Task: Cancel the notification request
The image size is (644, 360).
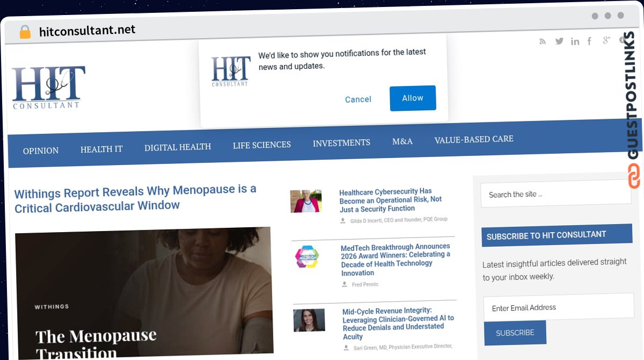Action: coord(358,99)
